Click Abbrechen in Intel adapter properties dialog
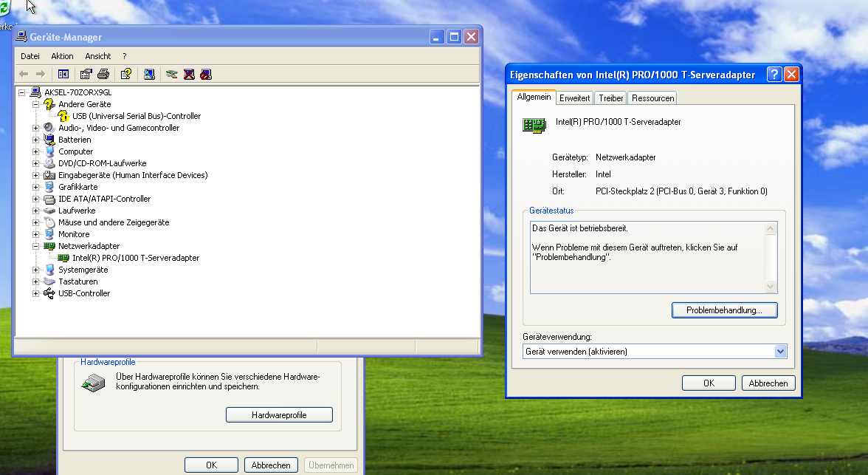This screenshot has width=868, height=475. [x=768, y=383]
